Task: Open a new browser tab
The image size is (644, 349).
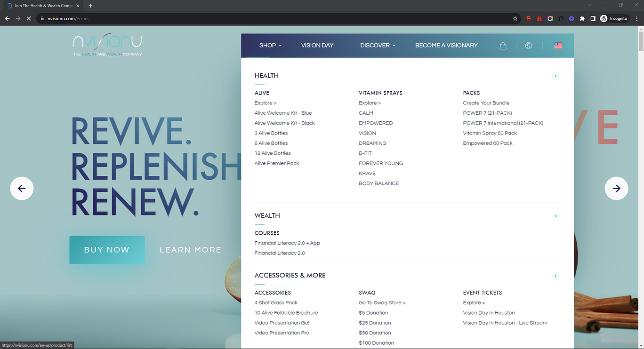Action: click(90, 6)
